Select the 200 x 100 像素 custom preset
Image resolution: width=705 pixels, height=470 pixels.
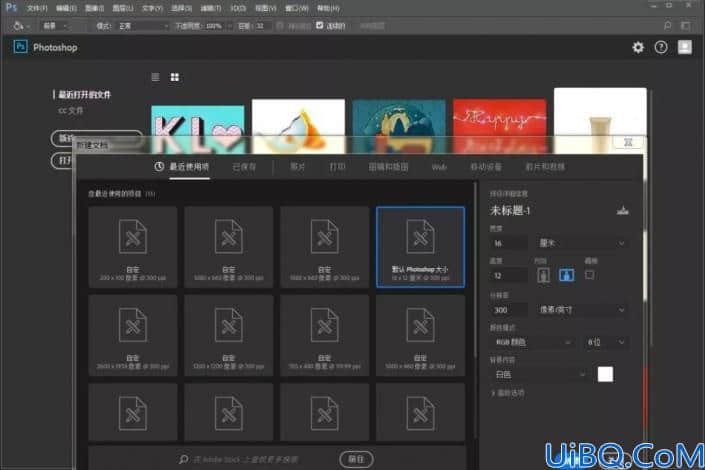pyautogui.click(x=133, y=247)
